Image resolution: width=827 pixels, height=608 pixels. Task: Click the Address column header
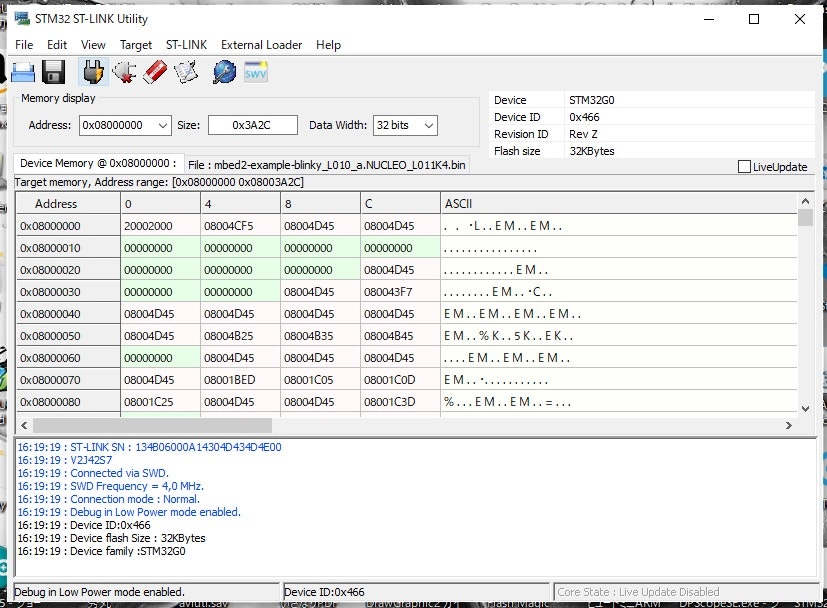(x=68, y=204)
